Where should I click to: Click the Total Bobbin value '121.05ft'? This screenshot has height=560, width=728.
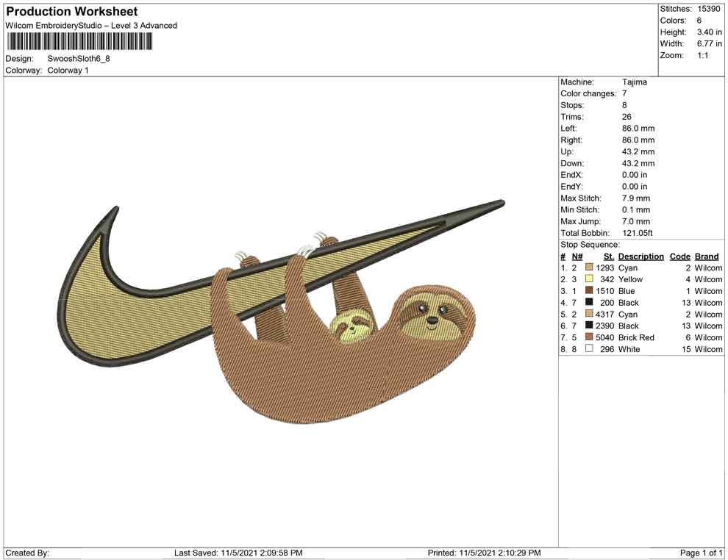(x=638, y=232)
